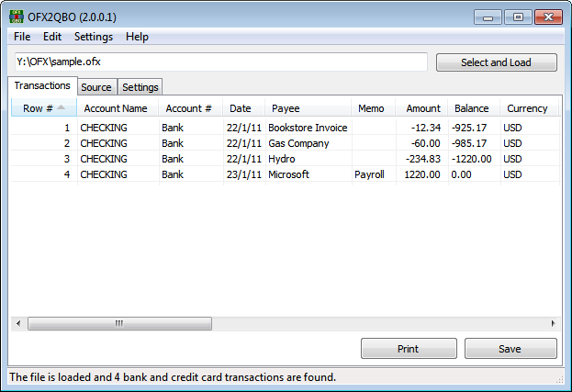Click the Select and Load button
The height and width of the screenshot is (392, 572).
[496, 62]
